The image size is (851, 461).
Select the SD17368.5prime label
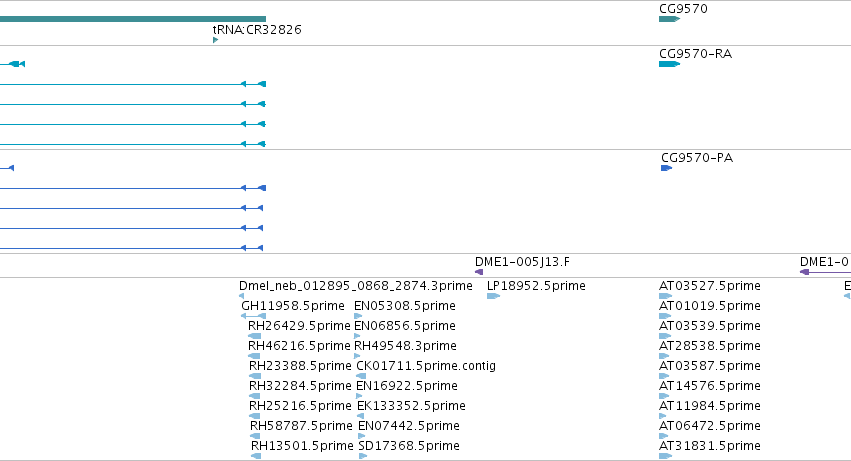[x=409, y=446]
